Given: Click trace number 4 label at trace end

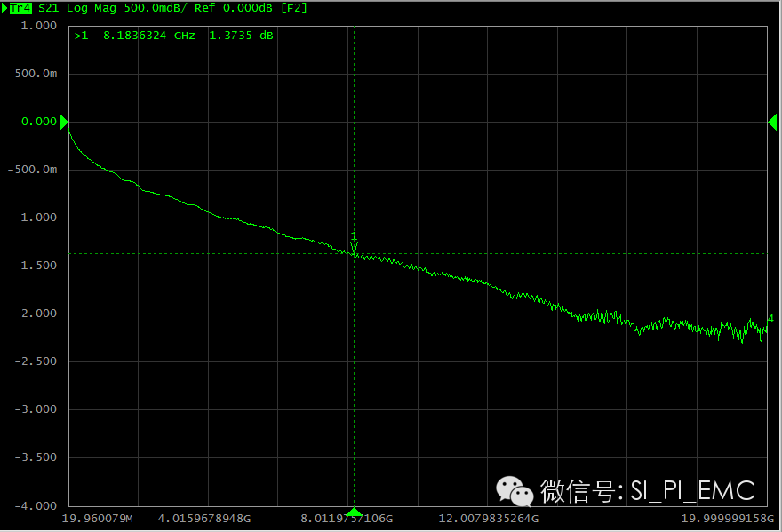Looking at the screenshot, I should pos(770,319).
